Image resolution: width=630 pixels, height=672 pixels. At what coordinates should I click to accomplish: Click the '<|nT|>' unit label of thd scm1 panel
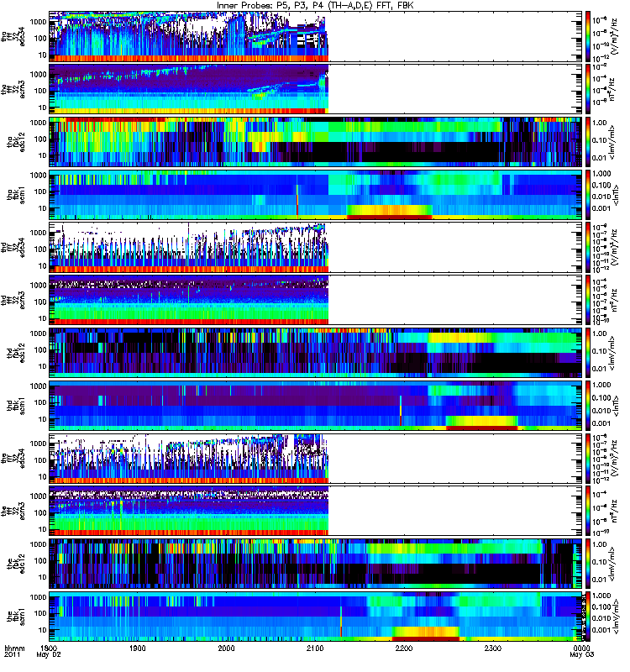(617, 406)
